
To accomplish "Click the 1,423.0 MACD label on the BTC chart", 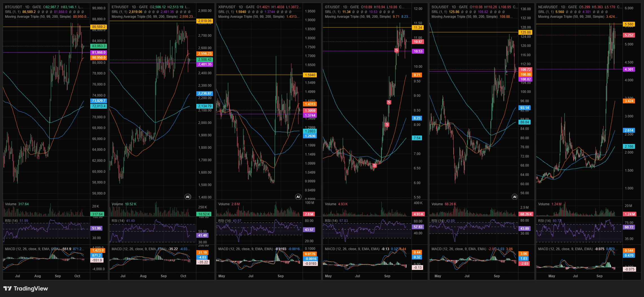I will click(x=98, y=250).
